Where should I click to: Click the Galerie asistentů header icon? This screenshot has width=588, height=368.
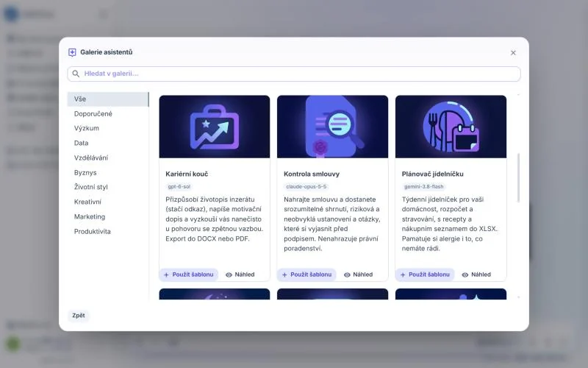coord(72,52)
